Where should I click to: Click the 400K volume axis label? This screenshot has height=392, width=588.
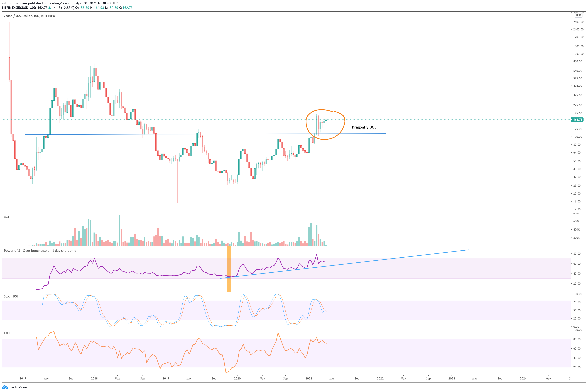[x=577, y=229]
